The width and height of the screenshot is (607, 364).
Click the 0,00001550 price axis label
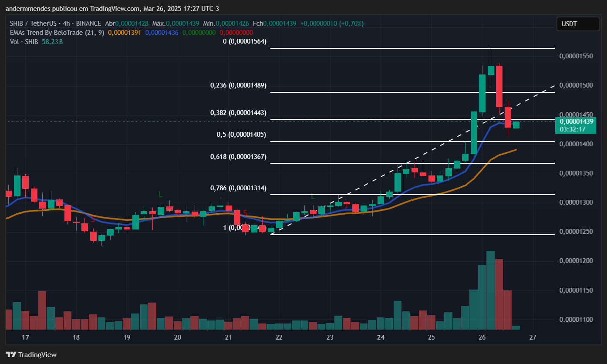tap(577, 56)
